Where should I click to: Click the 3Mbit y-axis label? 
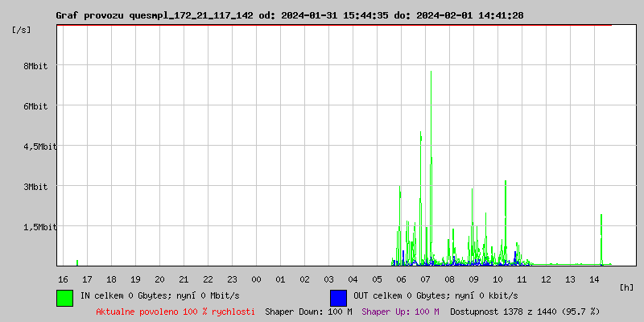coord(35,187)
